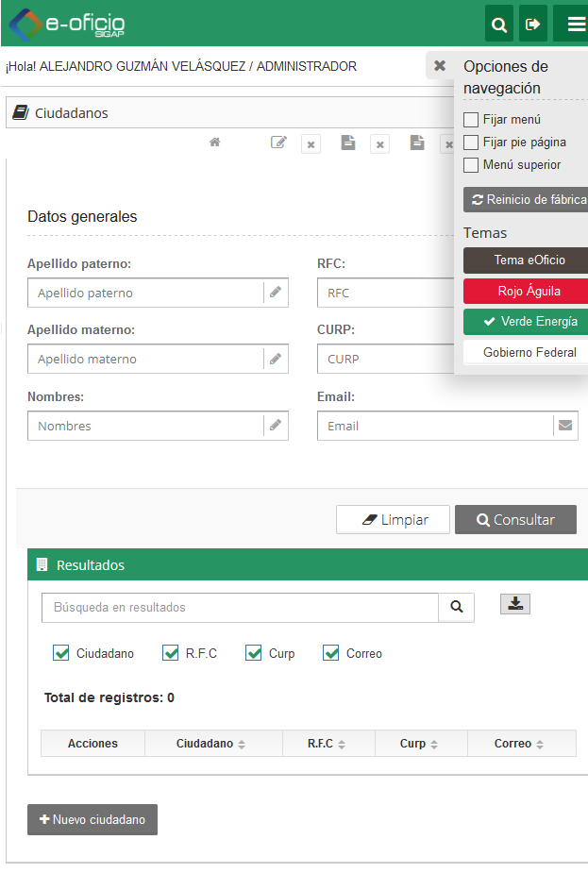Uncheck the Ciudadano column checkbox
This screenshot has height=890, width=588.
60,653
